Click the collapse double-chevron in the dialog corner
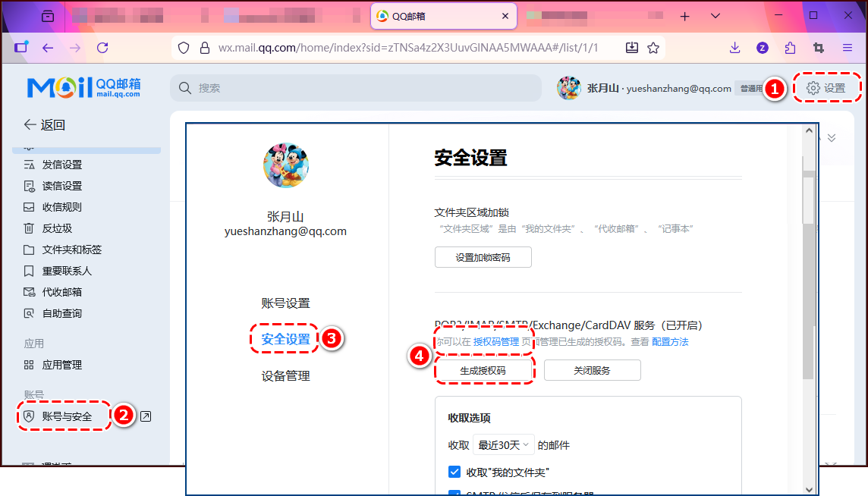The image size is (868, 496). [x=830, y=138]
